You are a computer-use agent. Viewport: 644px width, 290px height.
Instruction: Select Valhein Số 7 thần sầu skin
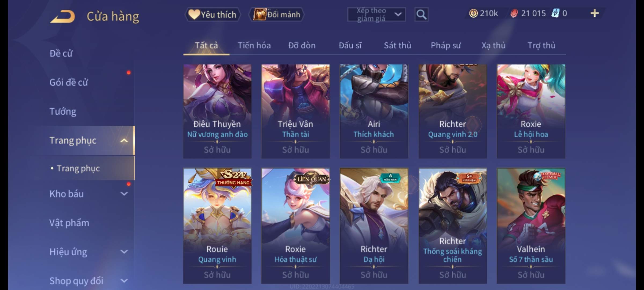531,226
